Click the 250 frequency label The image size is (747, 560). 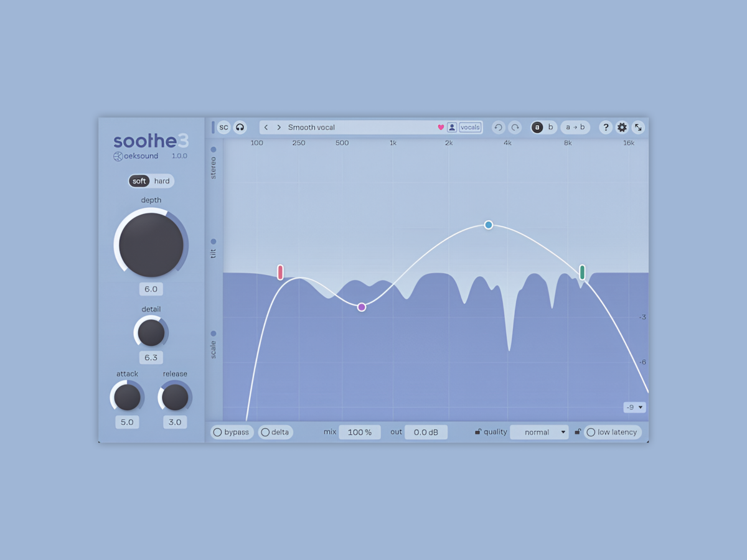pos(299,143)
